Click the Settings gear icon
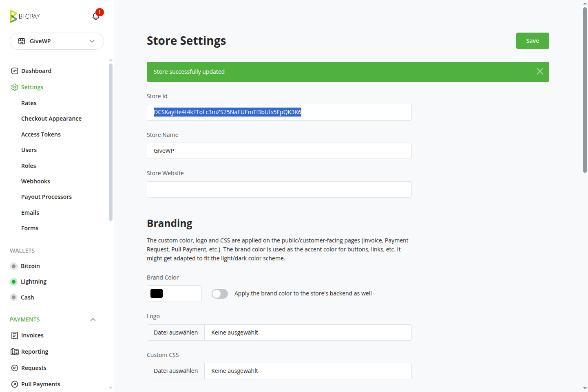Image resolution: width=588 pixels, height=392 pixels. (x=15, y=87)
